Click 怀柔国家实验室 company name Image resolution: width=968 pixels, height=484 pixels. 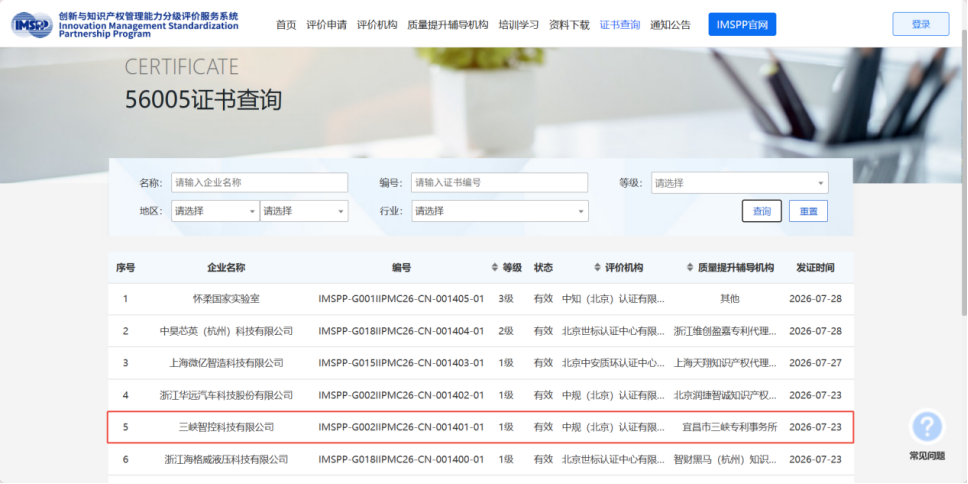tap(227, 299)
